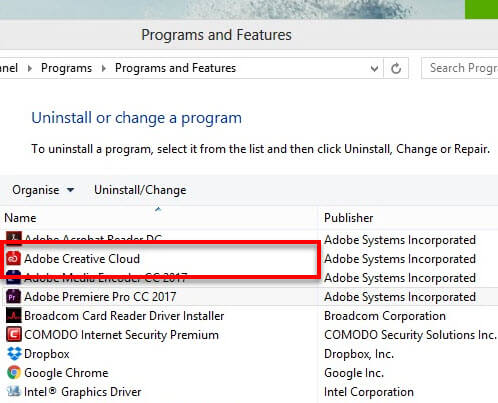Sort the list by Name column

pyautogui.click(x=159, y=218)
